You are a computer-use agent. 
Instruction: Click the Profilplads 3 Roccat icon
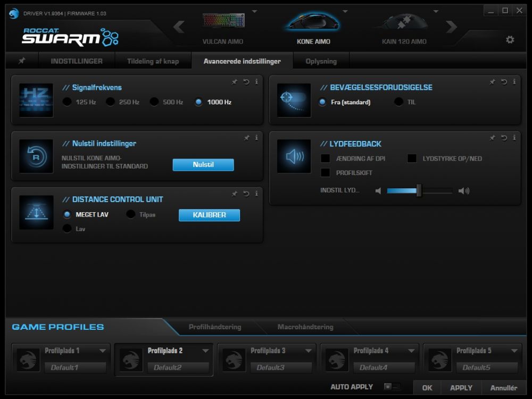pos(234,360)
